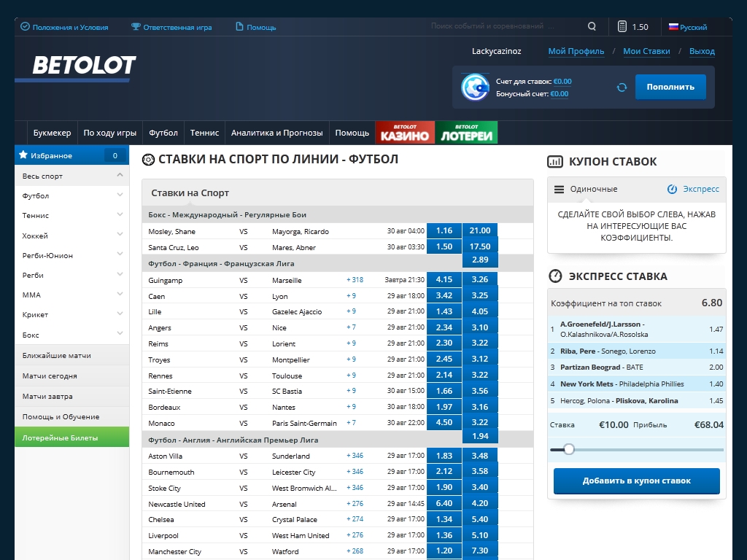
Task: Click the BETOLOT logo
Action: (x=84, y=66)
